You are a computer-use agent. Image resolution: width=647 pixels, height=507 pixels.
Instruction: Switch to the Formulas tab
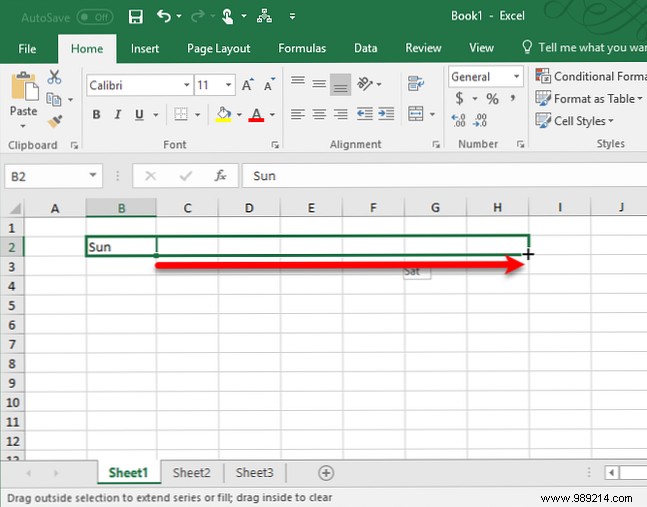302,48
